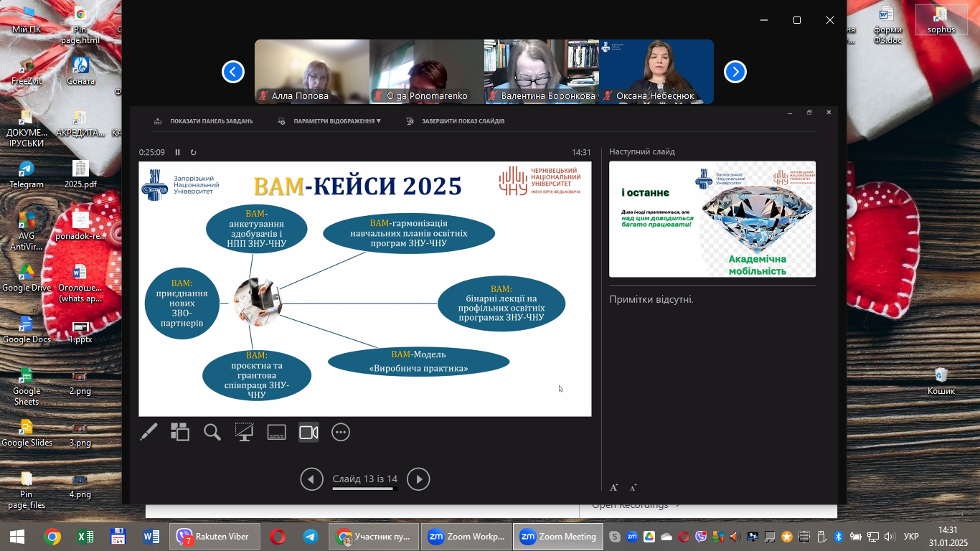Black out the slideshow screen
This screenshot has width=980, height=551.
pos(245,432)
